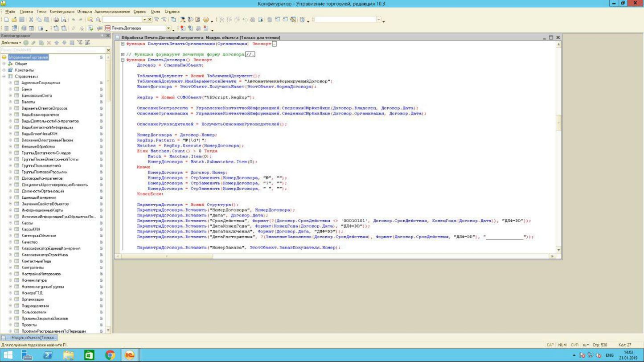Open the Действия actions button
Image resolution: width=644 pixels, height=362 pixels.
coord(9,42)
